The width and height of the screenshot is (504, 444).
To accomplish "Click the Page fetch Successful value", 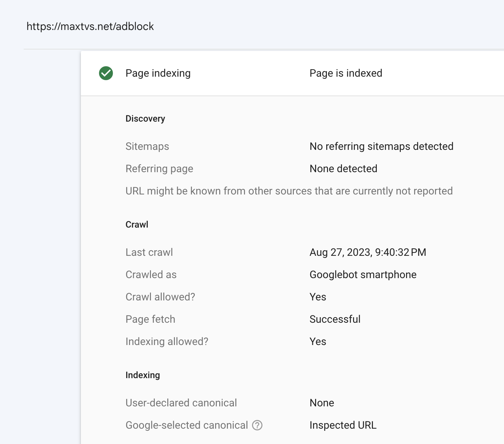I will tap(335, 319).
